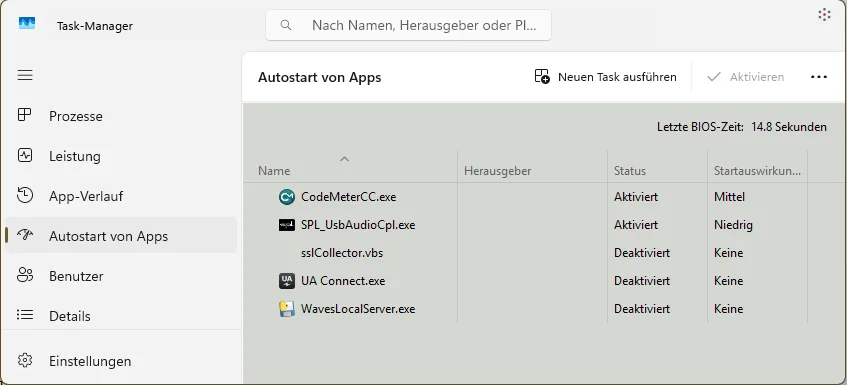Click the App-Verlauf history clock icon
The height and width of the screenshot is (385, 847).
point(25,195)
